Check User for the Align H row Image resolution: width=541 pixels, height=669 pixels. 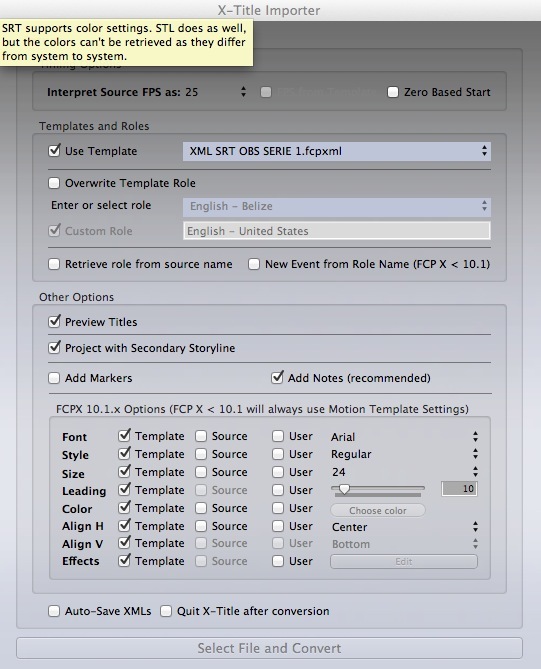(x=278, y=526)
